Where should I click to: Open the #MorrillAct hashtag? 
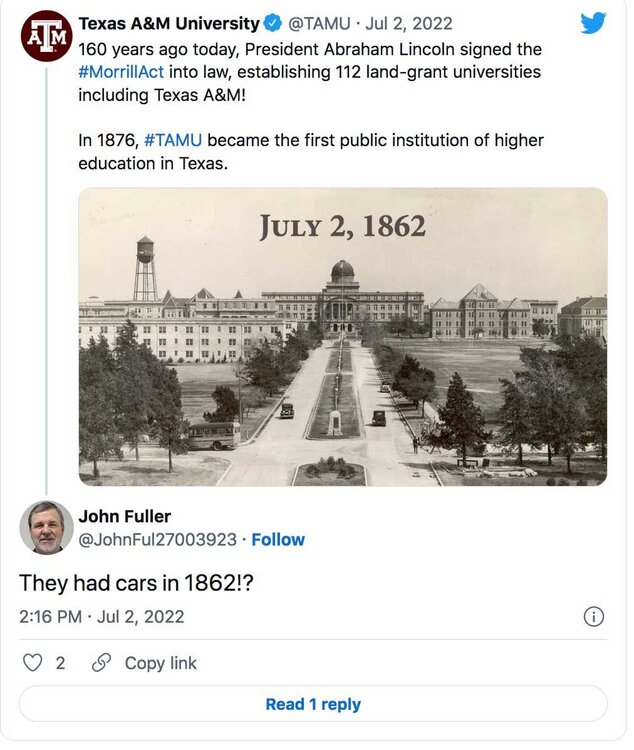(x=121, y=72)
